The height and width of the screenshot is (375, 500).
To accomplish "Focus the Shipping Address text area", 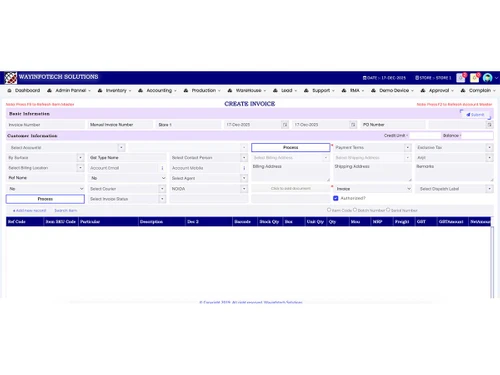I will 373,172.
